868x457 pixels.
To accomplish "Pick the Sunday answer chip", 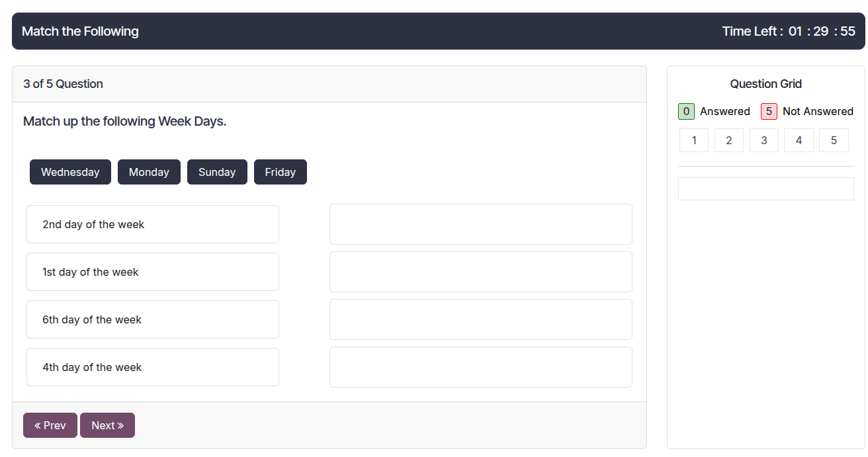I will pos(217,172).
